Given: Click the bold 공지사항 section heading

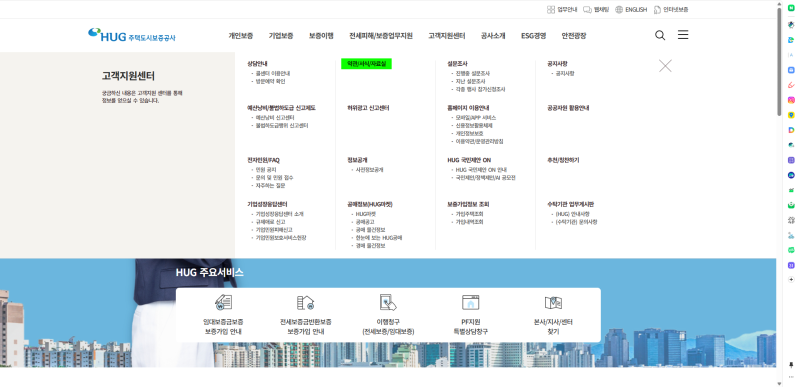Looking at the screenshot, I should [557, 64].
